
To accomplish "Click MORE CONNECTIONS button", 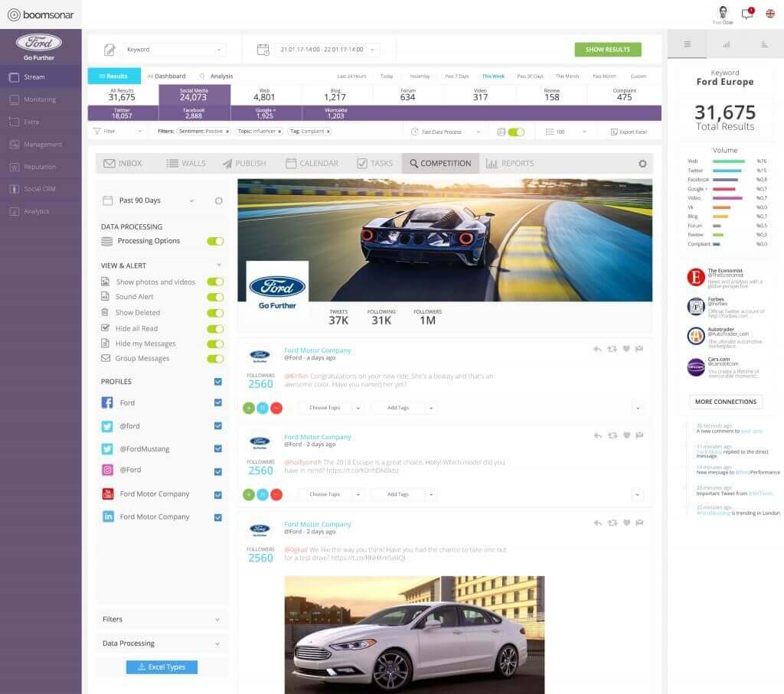I will tap(726, 402).
